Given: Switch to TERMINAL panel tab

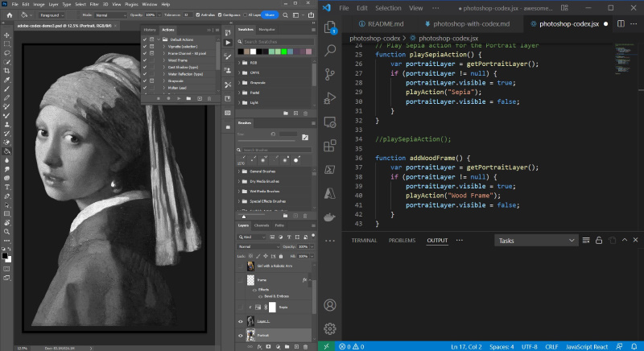Looking at the screenshot, I should click(x=364, y=241).
